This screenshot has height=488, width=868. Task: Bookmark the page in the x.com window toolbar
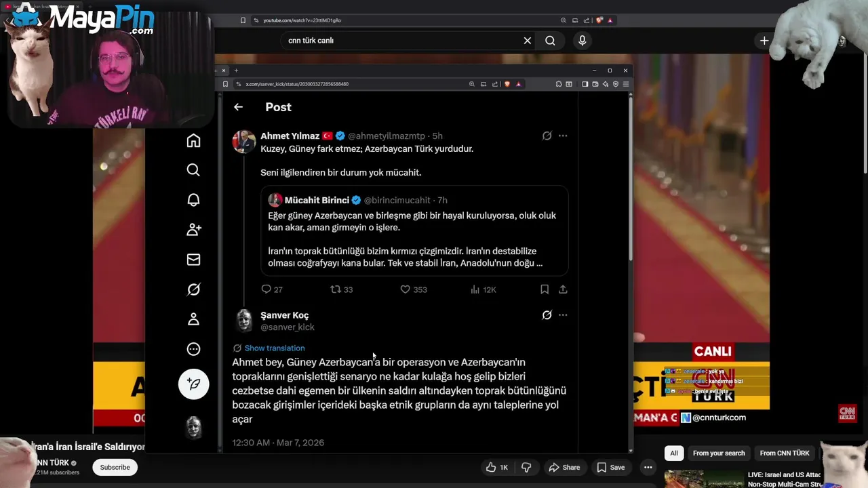click(x=225, y=84)
